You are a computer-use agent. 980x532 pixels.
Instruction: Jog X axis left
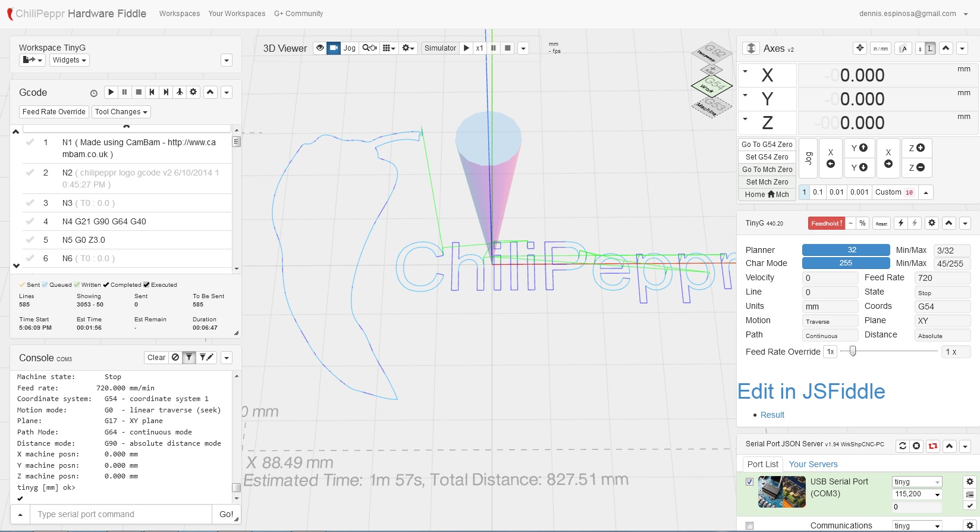click(x=831, y=158)
